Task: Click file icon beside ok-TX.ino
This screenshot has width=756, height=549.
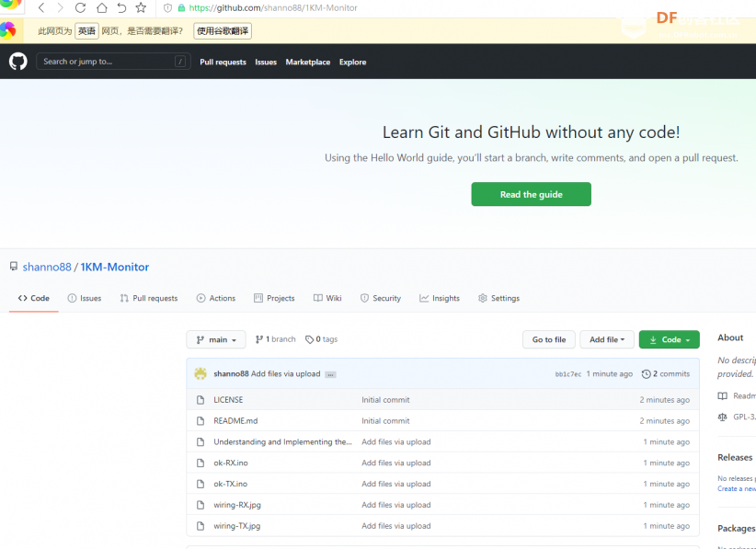Action: click(200, 484)
